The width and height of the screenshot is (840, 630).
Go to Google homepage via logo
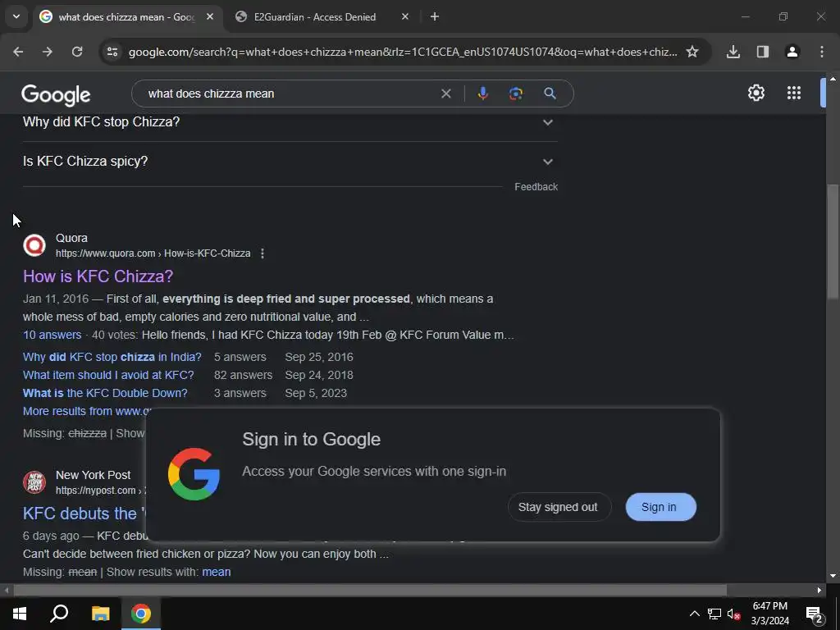click(56, 95)
